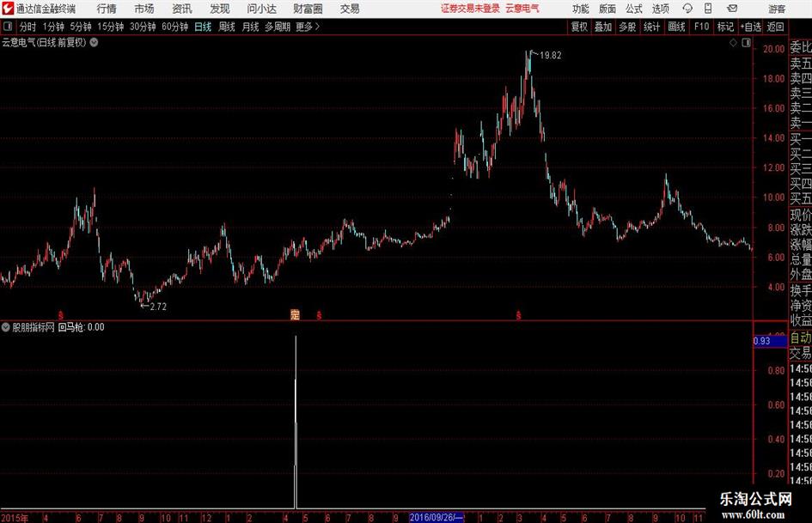Screen dimensions: 812x523
Task: Switch to 1分钟 period
Action: click(53, 27)
